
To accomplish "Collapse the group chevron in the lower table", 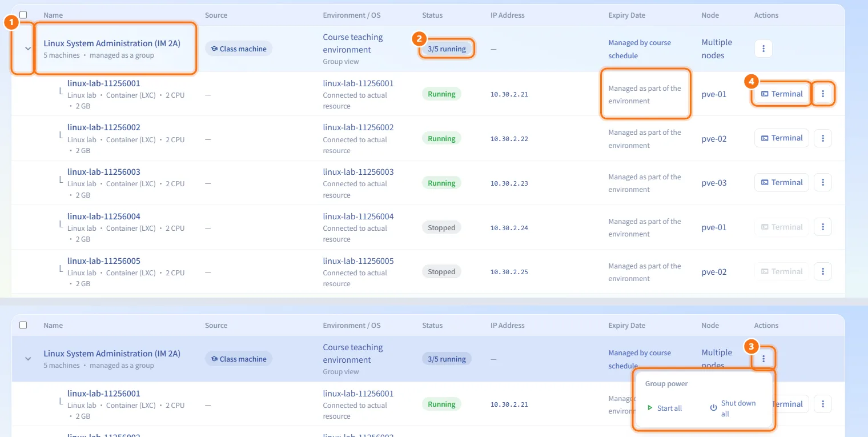I will 27,359.
